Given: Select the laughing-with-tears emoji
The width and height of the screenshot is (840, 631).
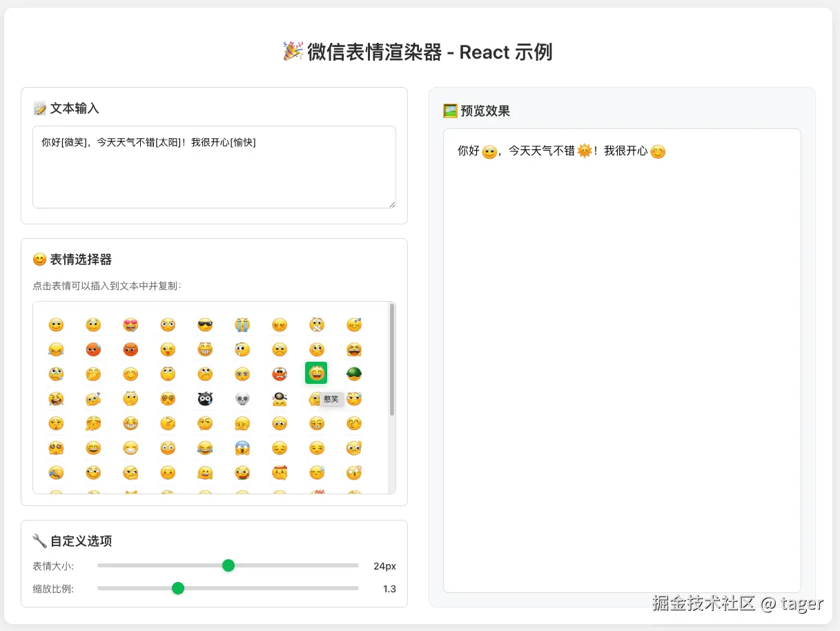Looking at the screenshot, I should 205,447.
